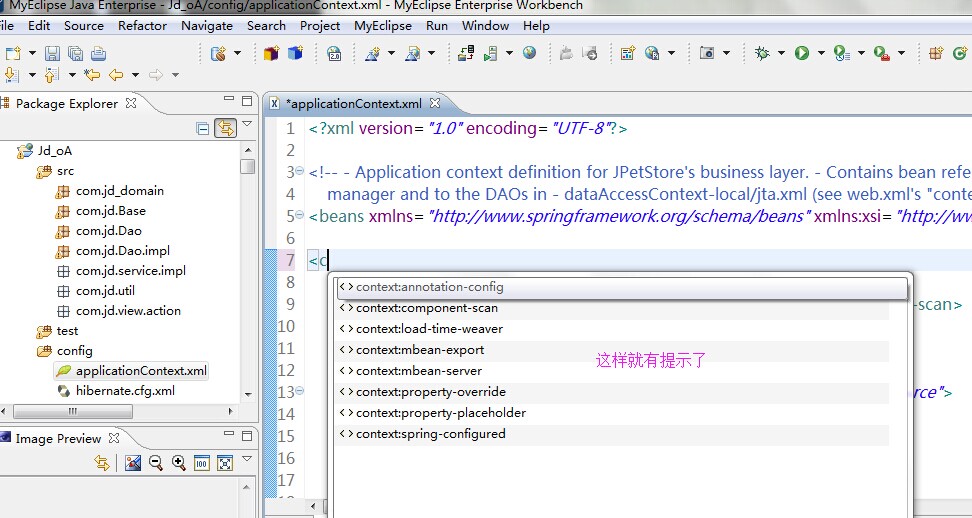Open the Back navigation history dropdown

click(x=135, y=75)
